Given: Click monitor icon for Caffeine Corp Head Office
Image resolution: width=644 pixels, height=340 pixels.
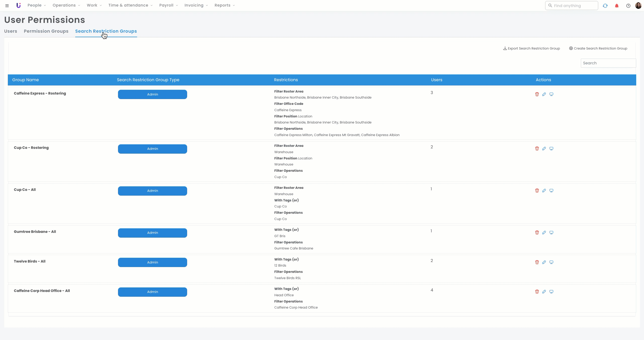Looking at the screenshot, I should 551,292.
